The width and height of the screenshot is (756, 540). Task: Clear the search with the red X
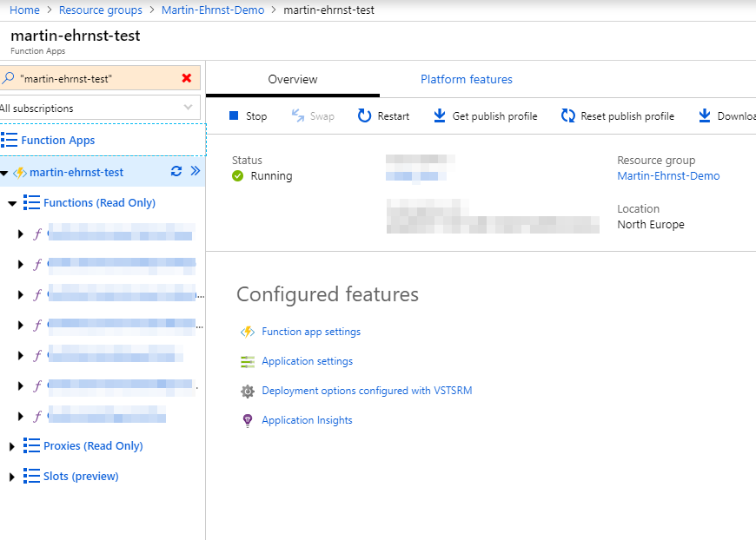[187, 78]
